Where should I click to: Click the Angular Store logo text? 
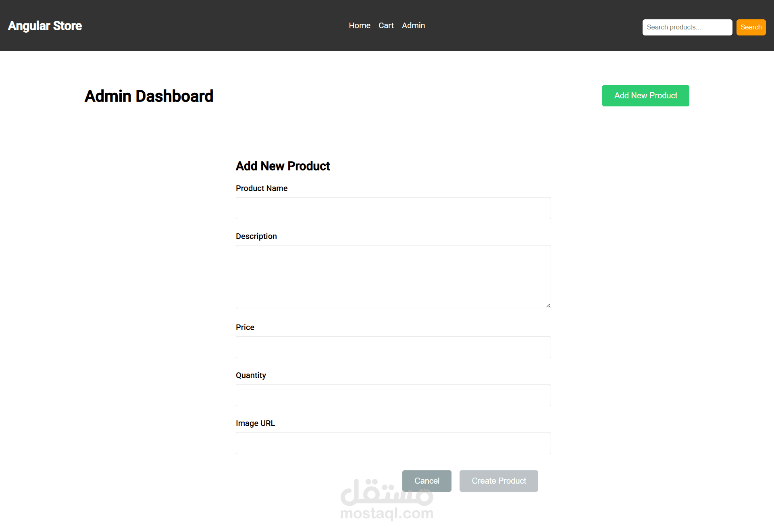tap(45, 26)
